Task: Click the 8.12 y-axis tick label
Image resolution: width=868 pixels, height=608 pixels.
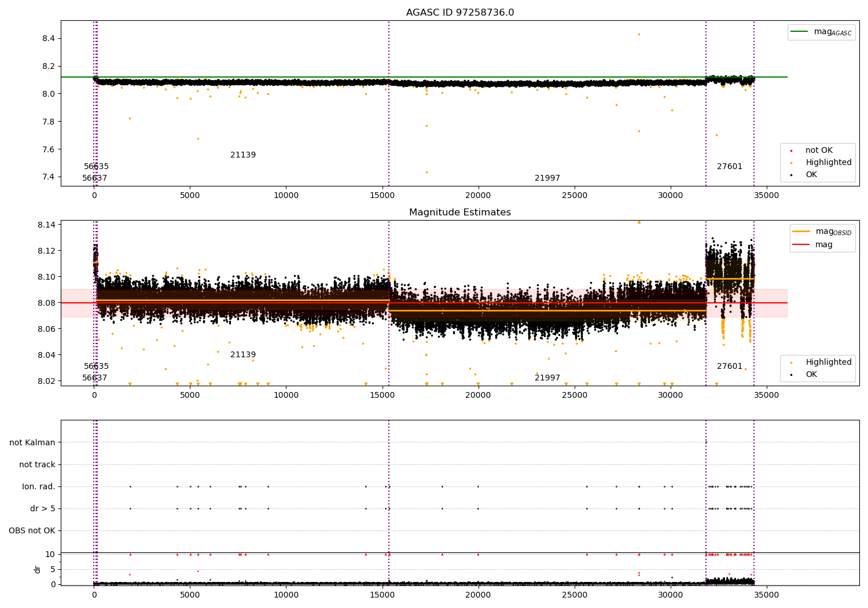Action: click(x=47, y=251)
